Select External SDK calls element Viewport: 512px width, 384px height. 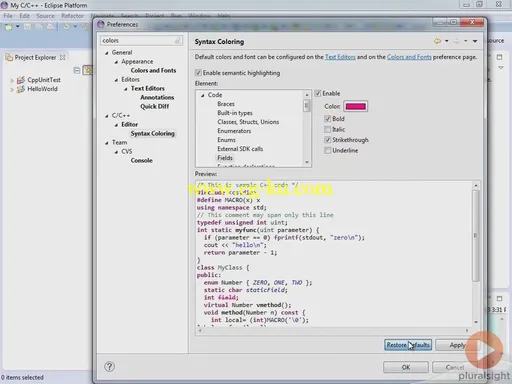click(240, 149)
